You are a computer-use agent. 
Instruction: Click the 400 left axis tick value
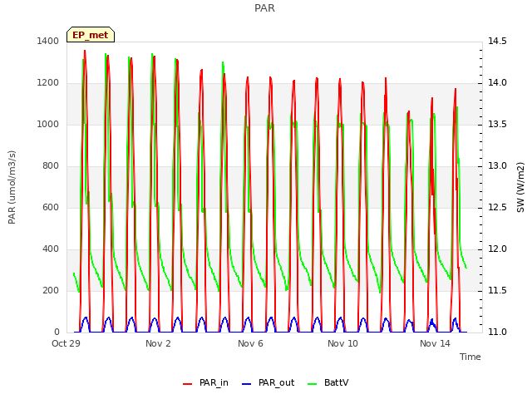51,249
